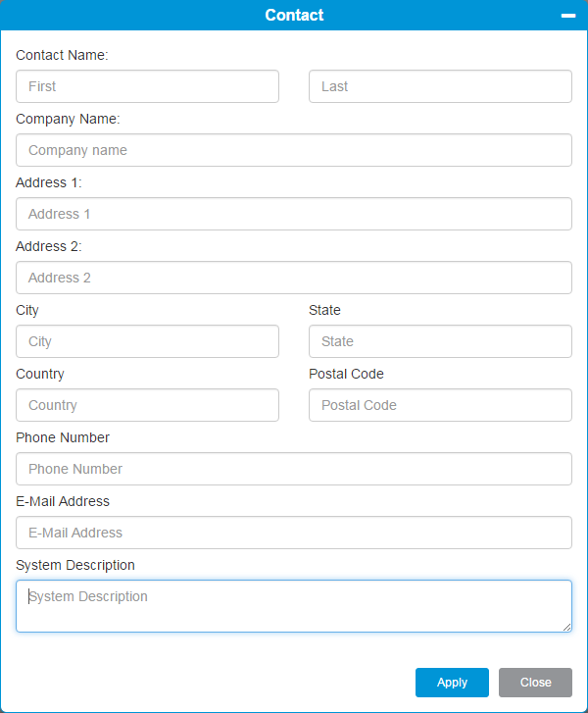Focus the Postal Code field
The height and width of the screenshot is (713, 588).
440,405
